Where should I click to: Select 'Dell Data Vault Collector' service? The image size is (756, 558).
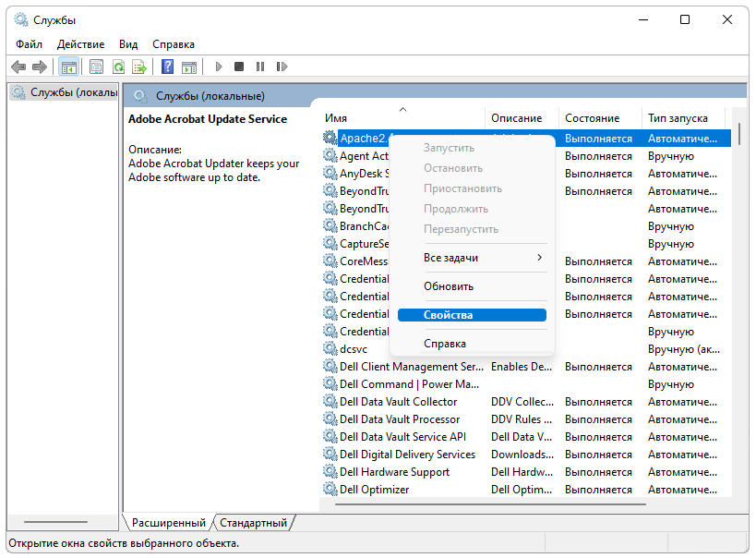(398, 402)
